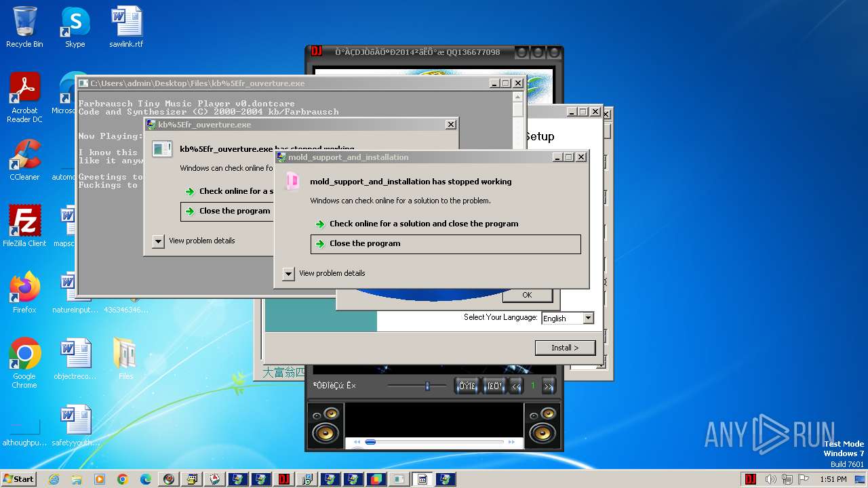Viewport: 868px width, 488px height.
Task: Click rewind arrows on DJ player seek bar
Action: point(357,442)
